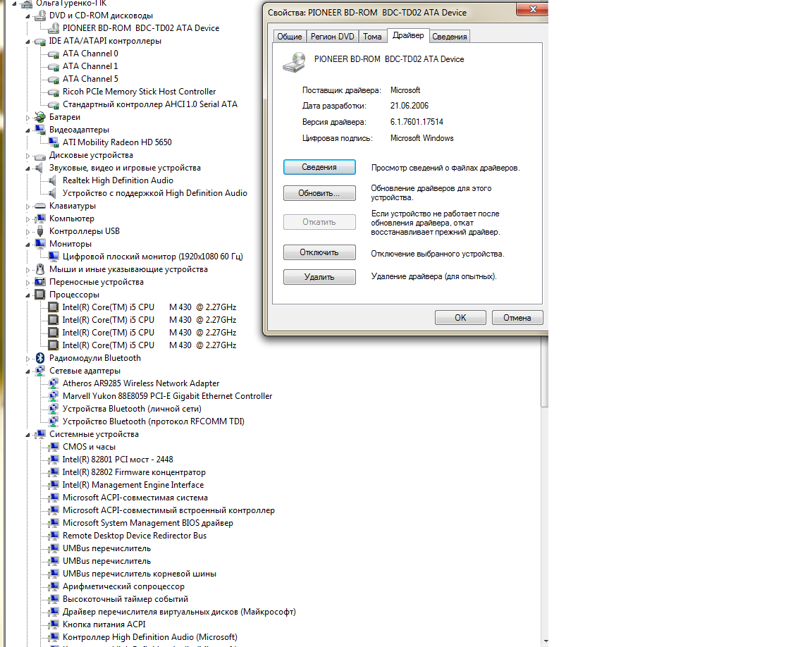Expand the Радиомодули Bluetooth node

pyautogui.click(x=28, y=359)
